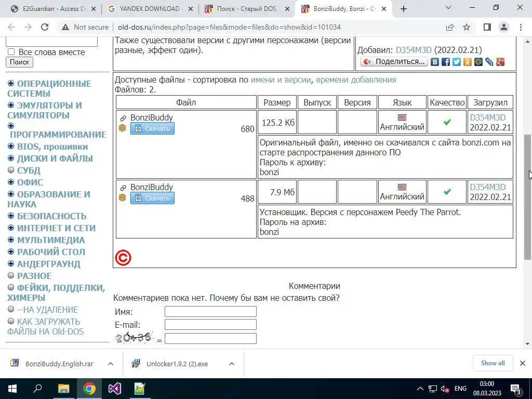Go back using the browser back arrow
This screenshot has height=399, width=532.
(11, 27)
